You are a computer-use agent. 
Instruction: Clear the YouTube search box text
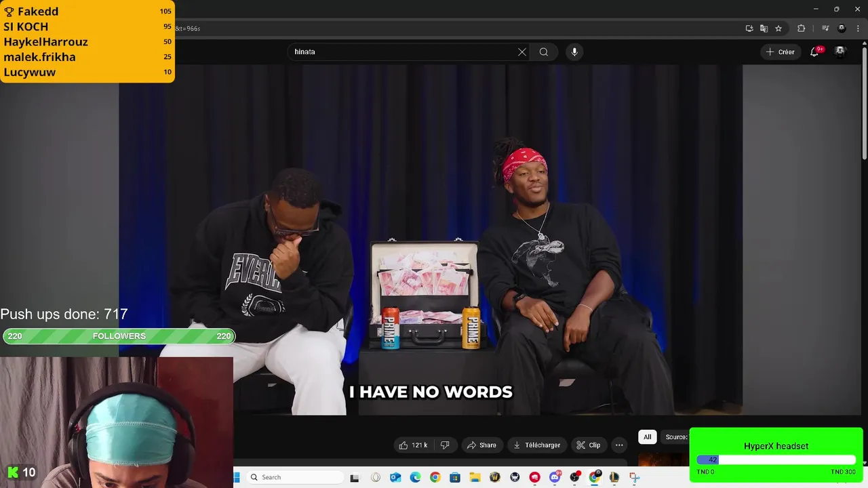point(522,52)
